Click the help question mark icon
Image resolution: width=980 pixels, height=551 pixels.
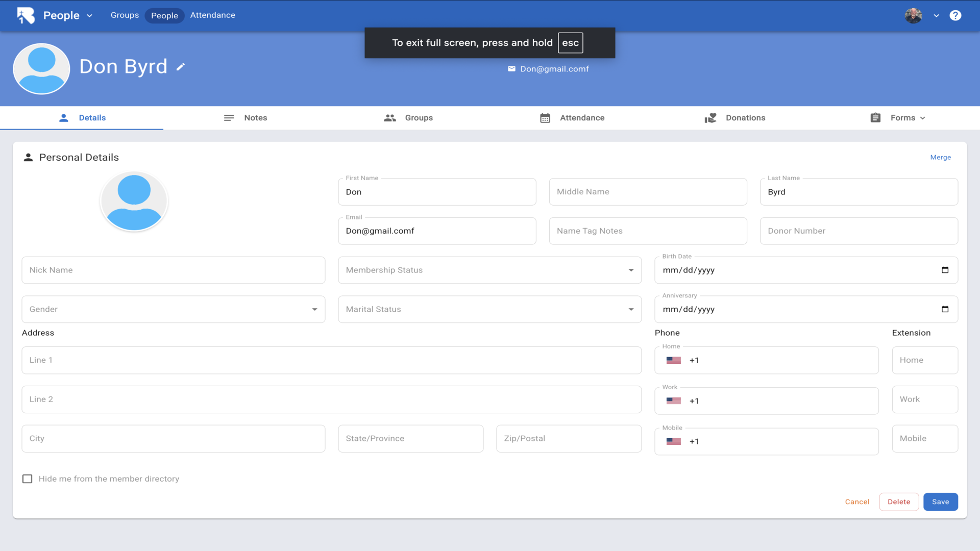955,15
